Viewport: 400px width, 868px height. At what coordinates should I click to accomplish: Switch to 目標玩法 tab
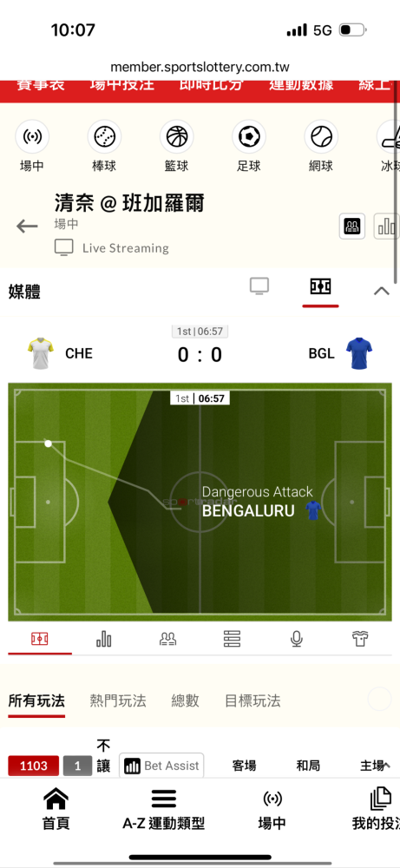(x=252, y=701)
